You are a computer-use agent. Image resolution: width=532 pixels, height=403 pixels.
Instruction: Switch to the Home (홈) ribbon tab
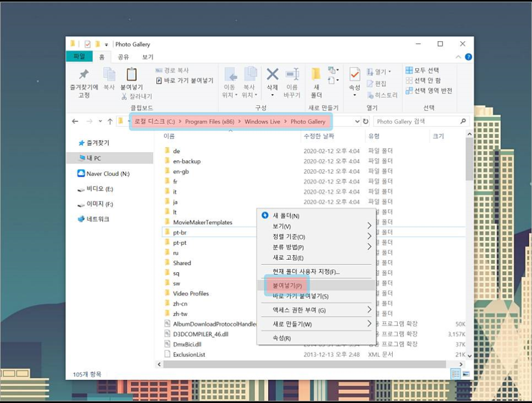(101, 57)
